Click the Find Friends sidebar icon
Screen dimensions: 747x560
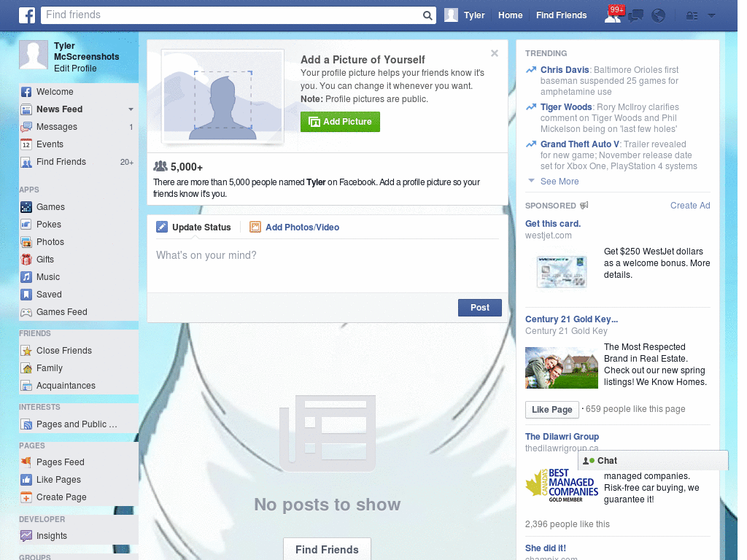pyautogui.click(x=26, y=162)
